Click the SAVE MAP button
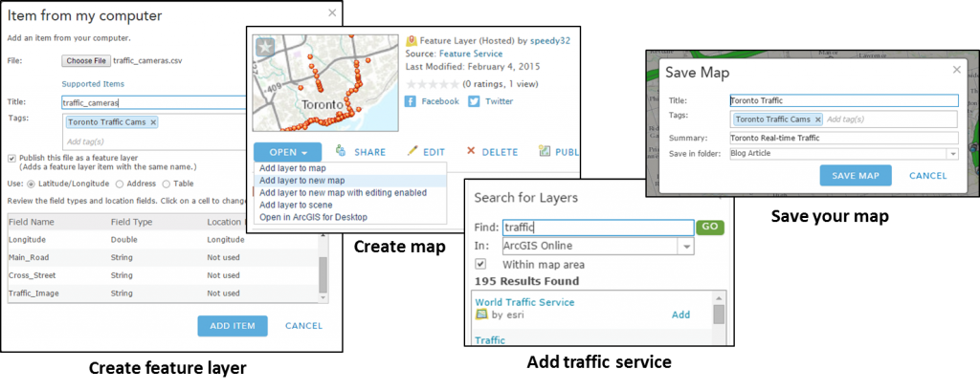Image resolution: width=980 pixels, height=391 pixels. (x=856, y=176)
